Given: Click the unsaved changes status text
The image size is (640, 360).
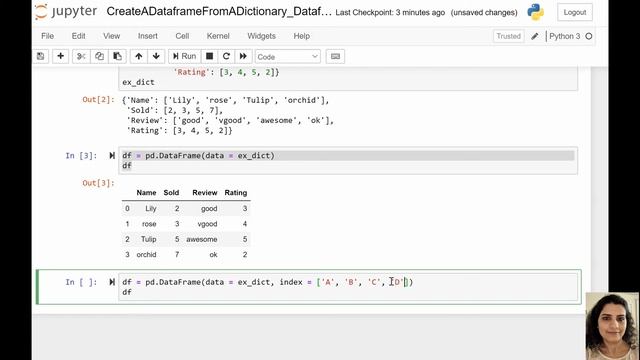Looking at the screenshot, I should click(484, 13).
